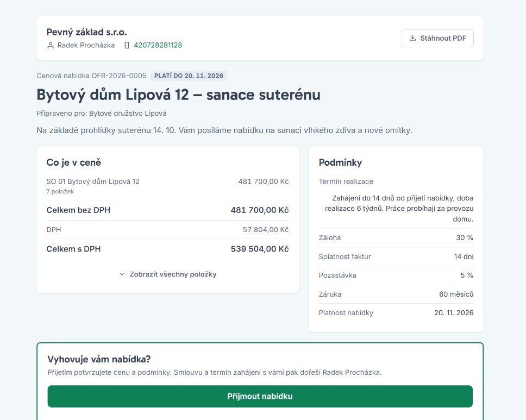The width and height of the screenshot is (526, 420).
Task: Click the 'Celkem bez DPH' label
Action: pyautogui.click(x=78, y=210)
